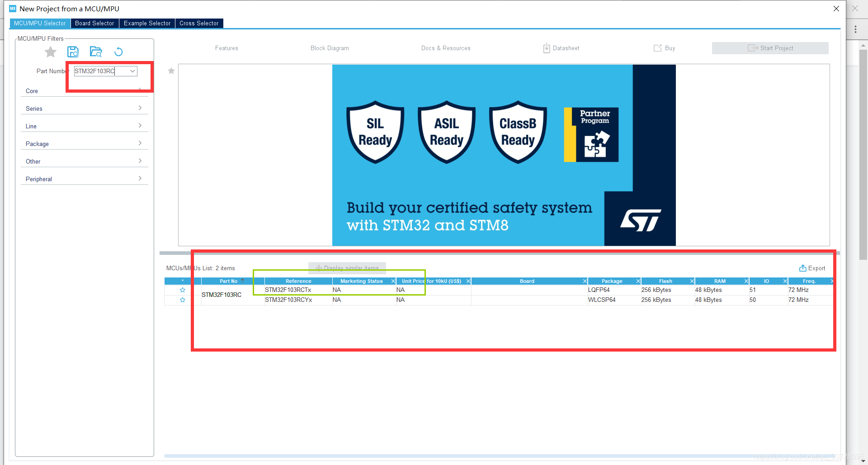Click the star next to the banner image
Screen dimensions: 868x465
pyautogui.click(x=171, y=71)
